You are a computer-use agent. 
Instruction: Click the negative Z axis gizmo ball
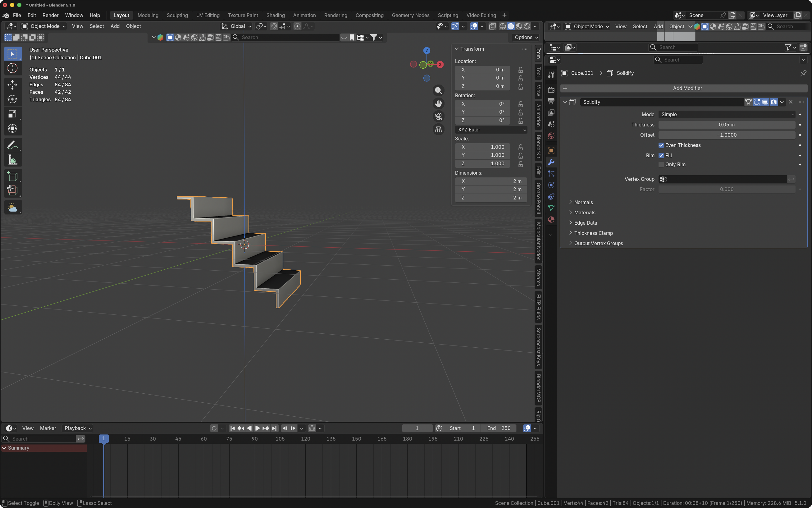click(x=427, y=78)
